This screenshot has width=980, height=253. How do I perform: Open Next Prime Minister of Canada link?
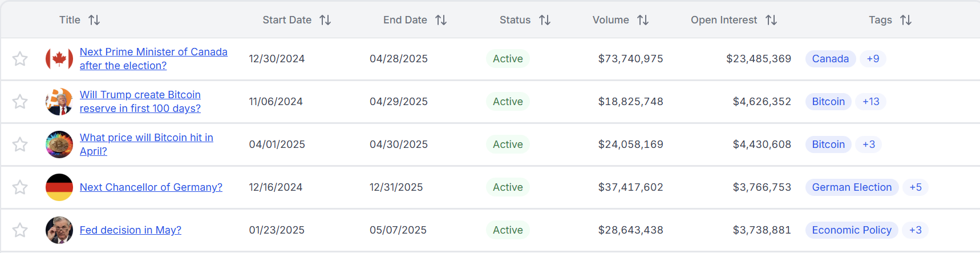[x=153, y=52]
